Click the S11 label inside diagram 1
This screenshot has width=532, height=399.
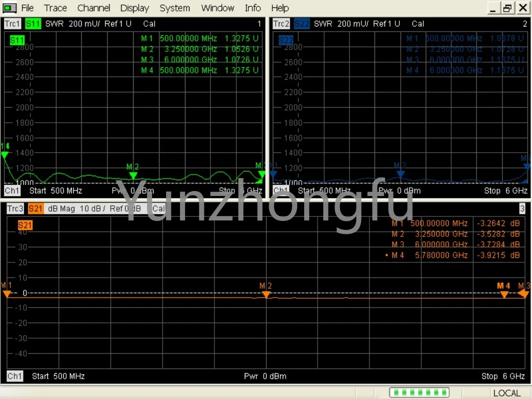click(17, 40)
